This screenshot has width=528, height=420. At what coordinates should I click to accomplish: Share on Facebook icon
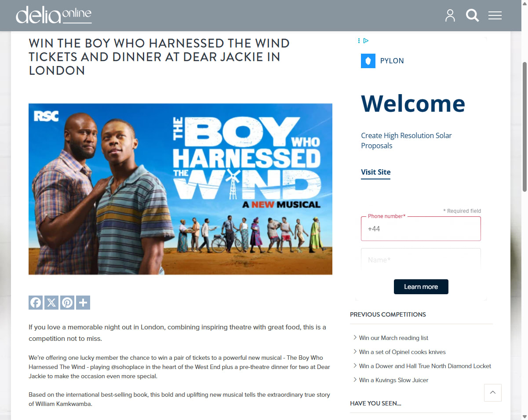point(36,303)
